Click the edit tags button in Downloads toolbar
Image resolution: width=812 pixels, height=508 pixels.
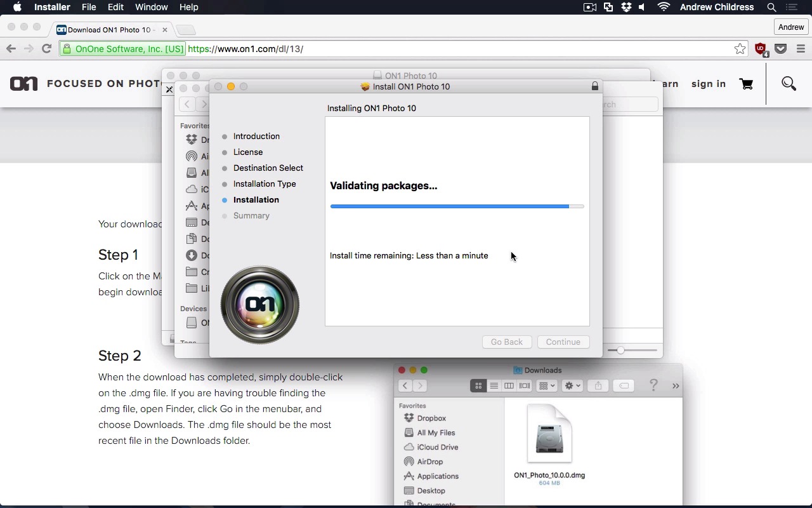point(624,385)
